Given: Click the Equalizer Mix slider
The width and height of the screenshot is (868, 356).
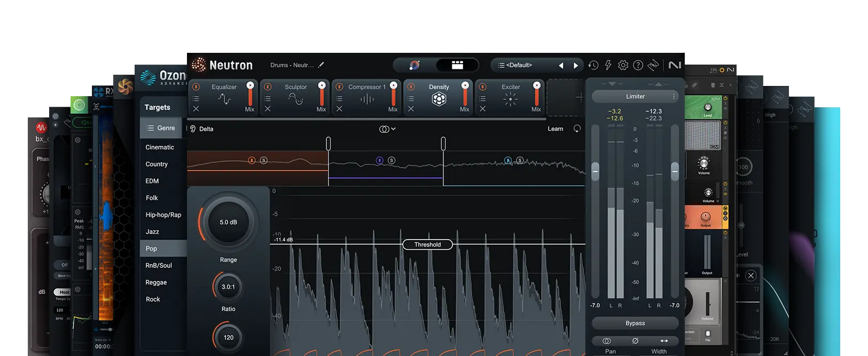Looking at the screenshot, I should [x=250, y=95].
